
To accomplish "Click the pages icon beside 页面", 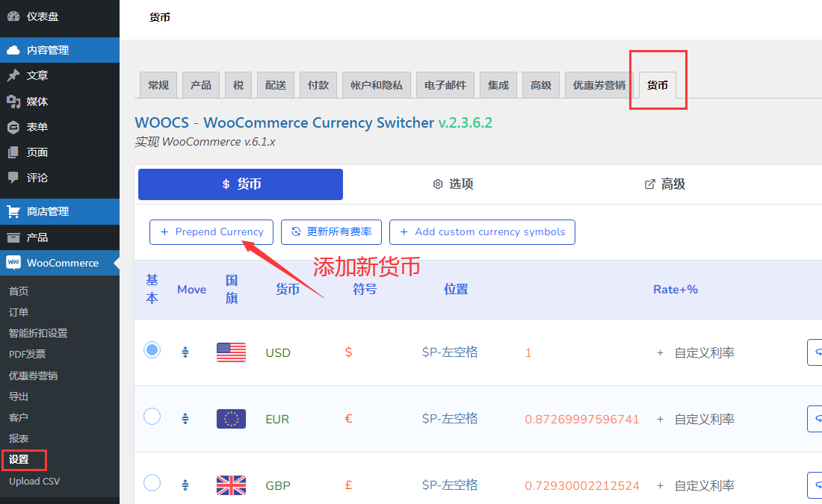I will [x=13, y=152].
